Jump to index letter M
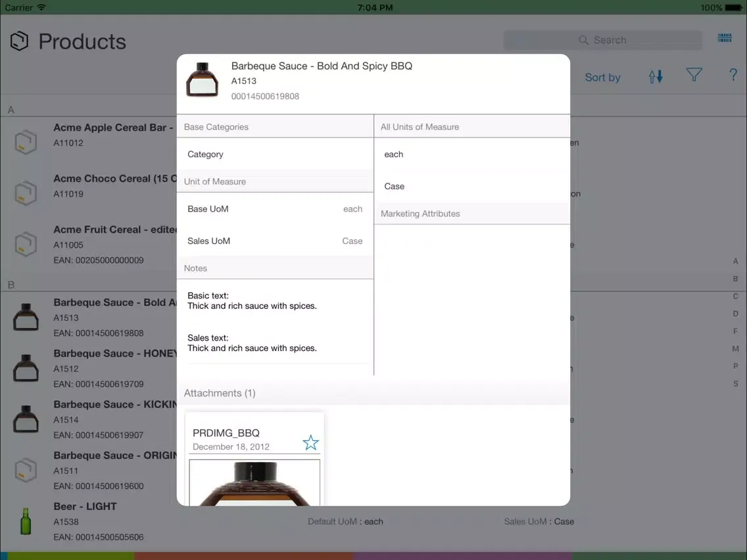The height and width of the screenshot is (560, 747). click(735, 349)
